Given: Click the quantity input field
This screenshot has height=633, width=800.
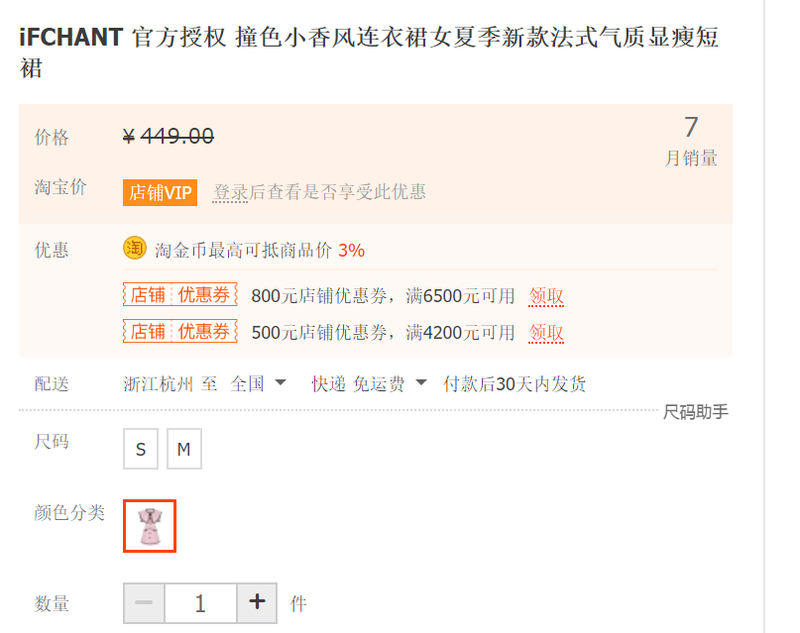Looking at the screenshot, I should point(201,603).
